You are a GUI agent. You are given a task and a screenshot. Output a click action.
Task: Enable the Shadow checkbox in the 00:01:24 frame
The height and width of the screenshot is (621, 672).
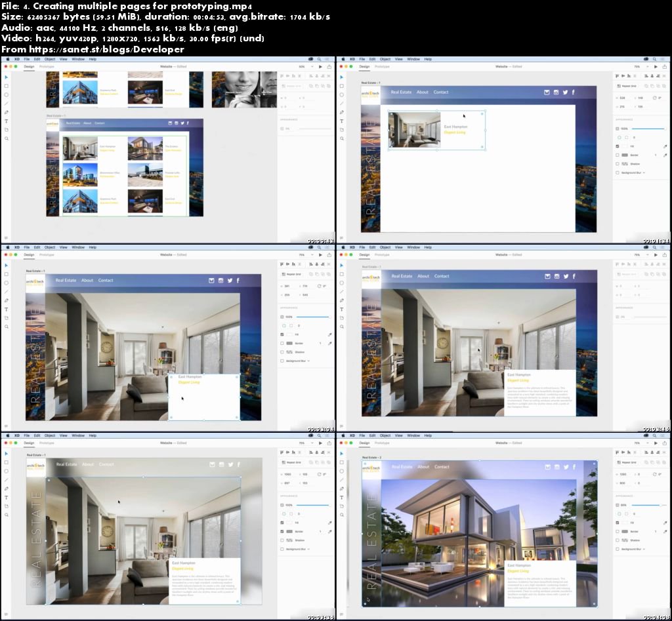point(618,164)
